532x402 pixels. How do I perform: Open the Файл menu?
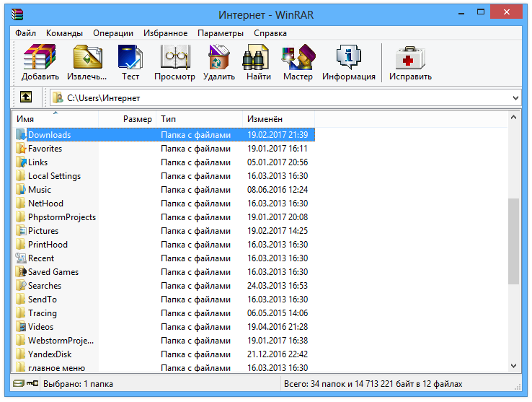25,33
